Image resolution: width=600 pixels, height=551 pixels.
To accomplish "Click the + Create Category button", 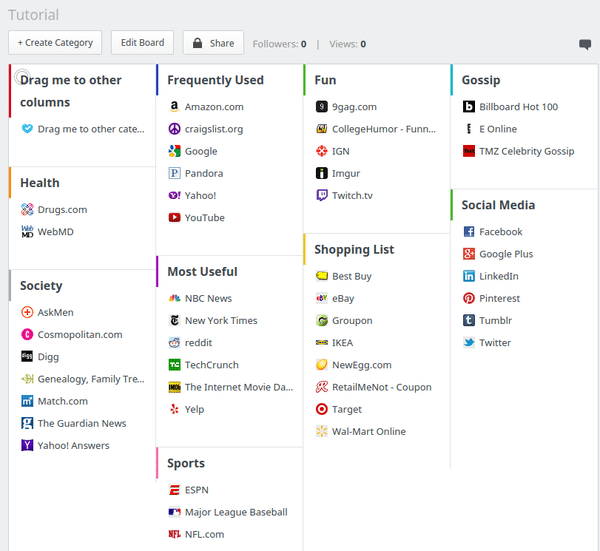I will (55, 42).
